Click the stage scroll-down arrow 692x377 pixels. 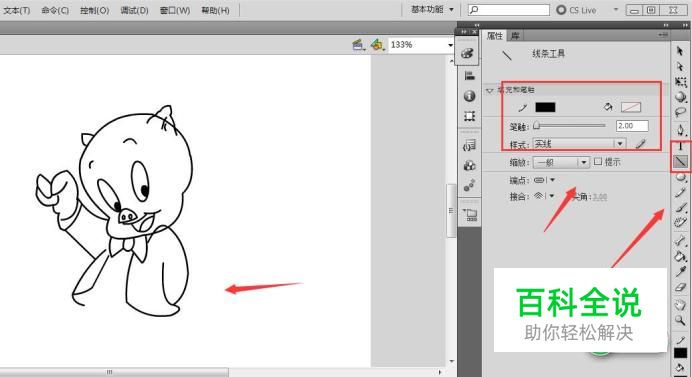(x=451, y=361)
